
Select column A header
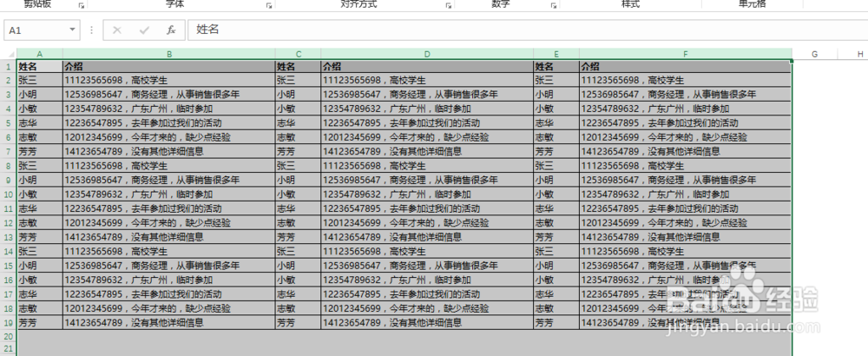39,54
